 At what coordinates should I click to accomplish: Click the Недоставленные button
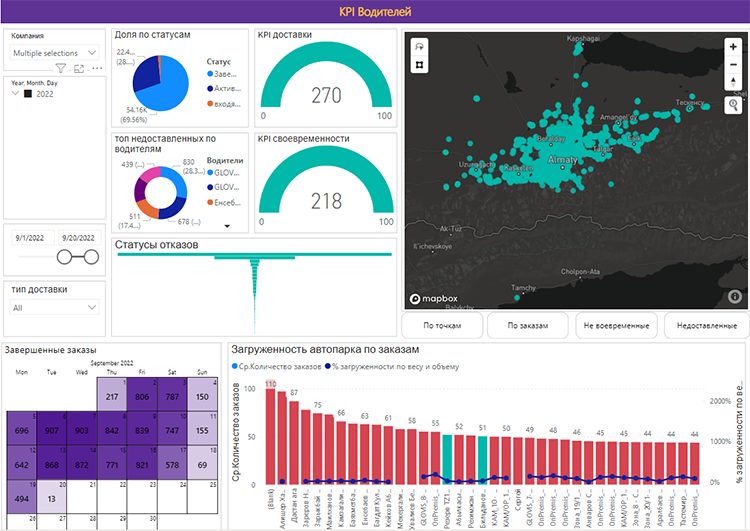704,325
